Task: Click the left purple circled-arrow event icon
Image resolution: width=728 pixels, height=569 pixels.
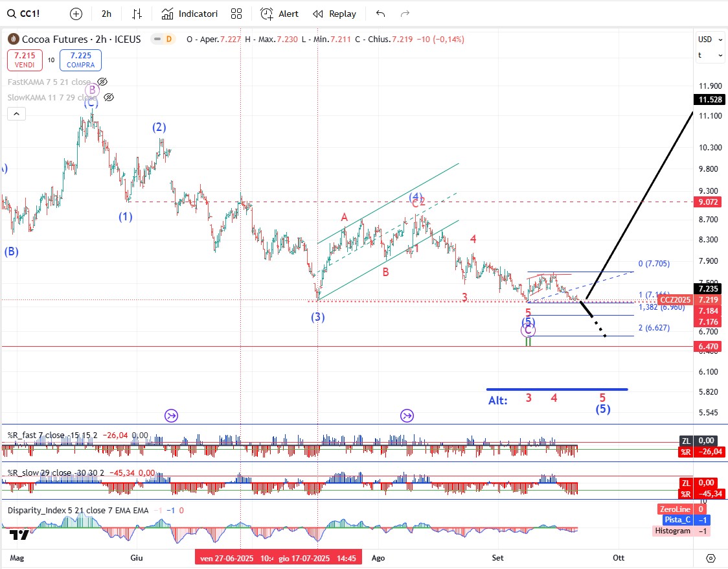Action: coord(172,415)
